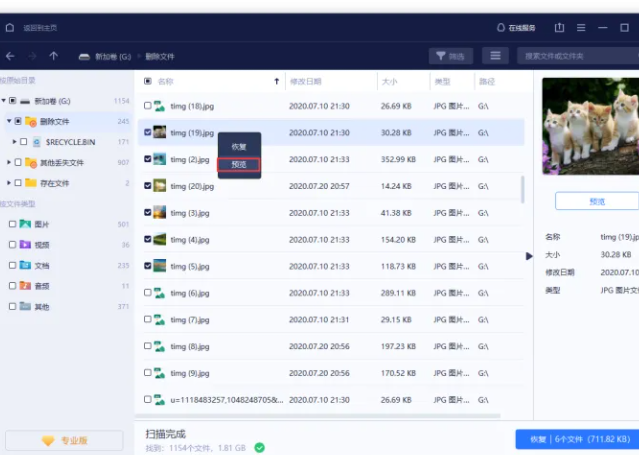The height and width of the screenshot is (455, 639).
Task: Uncheck the timg (3).jpg checkbox
Action: 148,213
